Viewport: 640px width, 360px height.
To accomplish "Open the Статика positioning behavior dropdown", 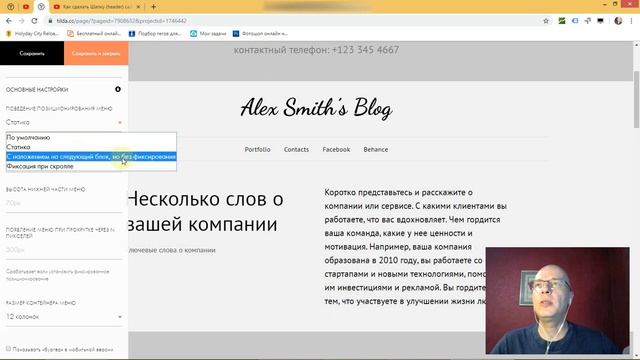I will pos(64,122).
